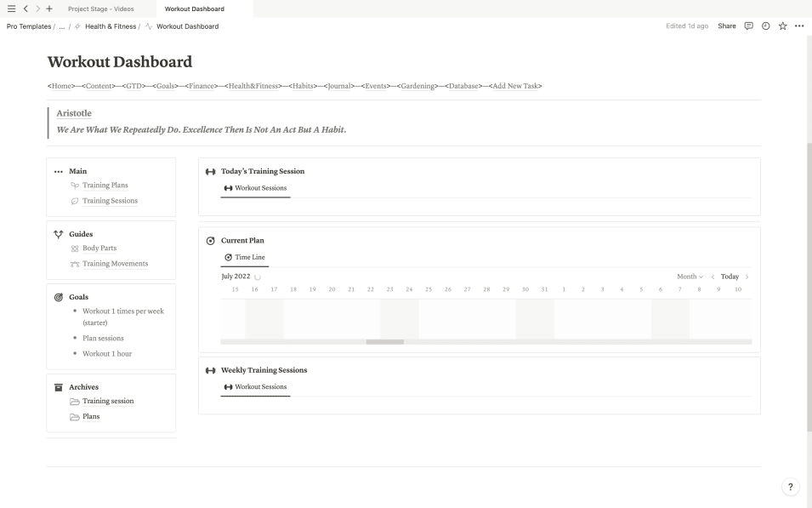Open the three-dot page options menu
812x508 pixels.
coord(798,26)
